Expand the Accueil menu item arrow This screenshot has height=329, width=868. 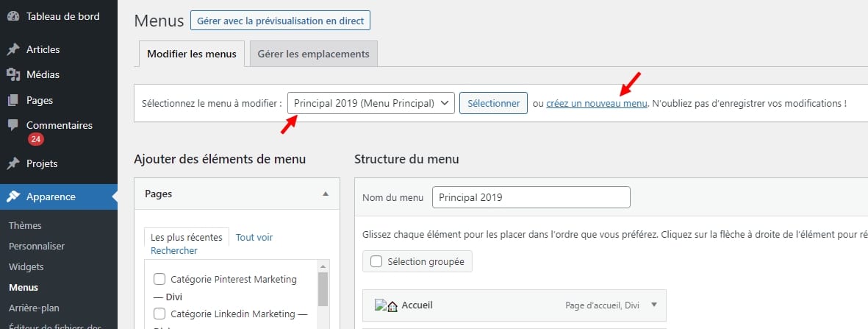click(x=654, y=305)
